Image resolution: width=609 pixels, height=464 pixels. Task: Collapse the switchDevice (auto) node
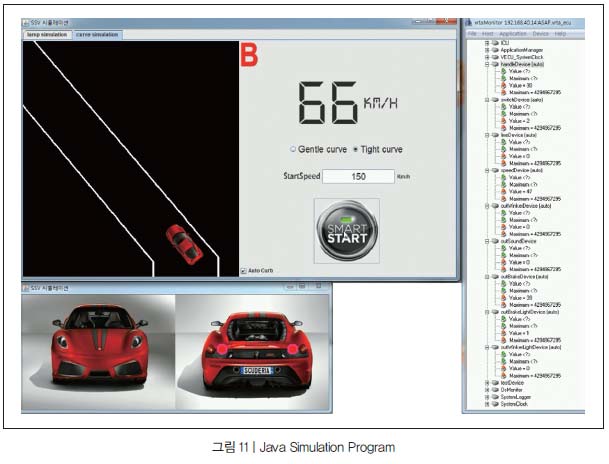point(487,100)
